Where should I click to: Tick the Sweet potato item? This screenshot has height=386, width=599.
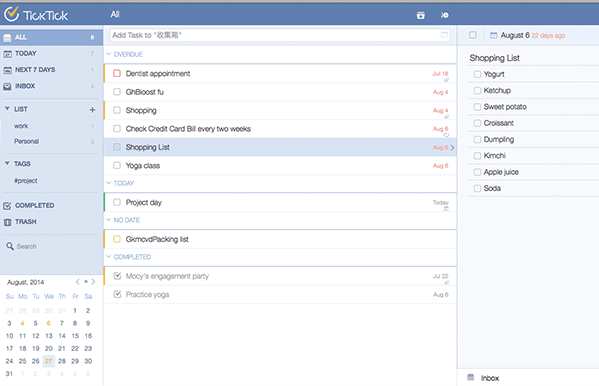pyautogui.click(x=477, y=107)
